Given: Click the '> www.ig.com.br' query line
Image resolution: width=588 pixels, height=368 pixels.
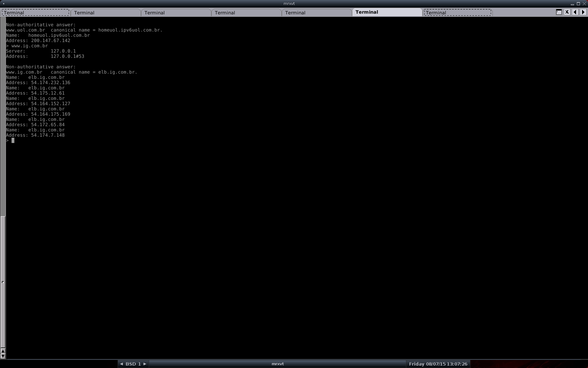Looking at the screenshot, I should [x=27, y=46].
